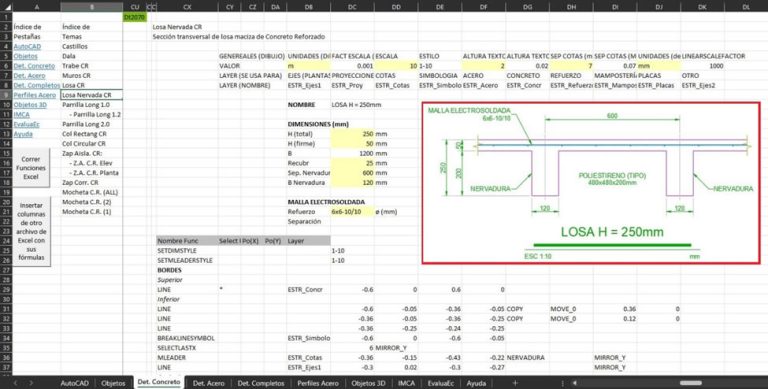This screenshot has height=389, width=768.
Task: Go to next sheet tabs arrow
Action: pos(32,383)
